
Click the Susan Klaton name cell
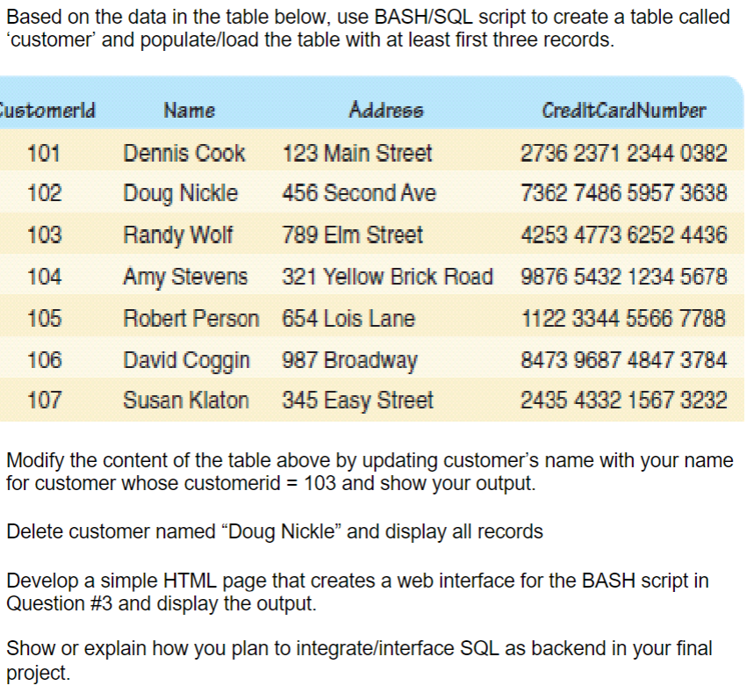[187, 401]
